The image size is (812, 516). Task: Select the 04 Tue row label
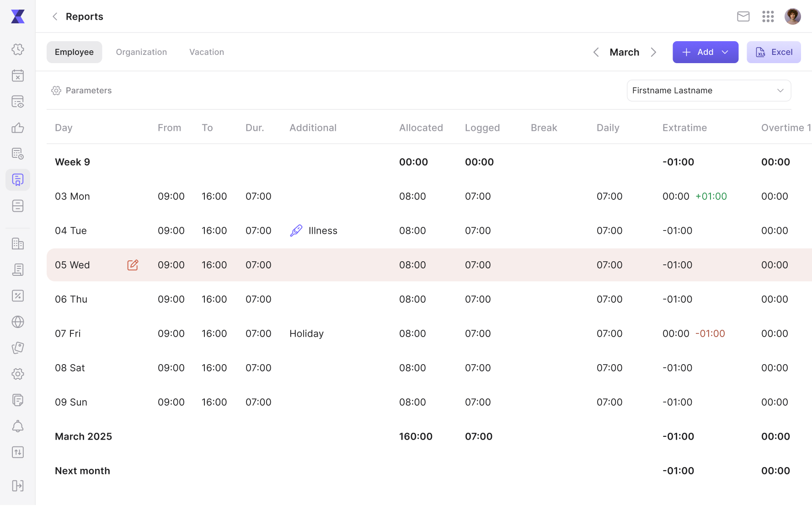[x=71, y=231]
